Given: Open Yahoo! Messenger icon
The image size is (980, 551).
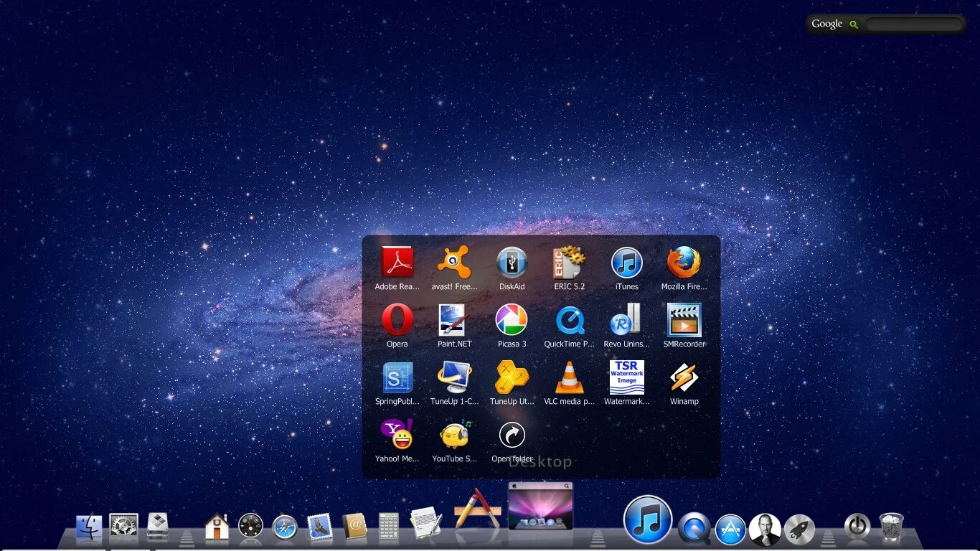Looking at the screenshot, I should 397,435.
